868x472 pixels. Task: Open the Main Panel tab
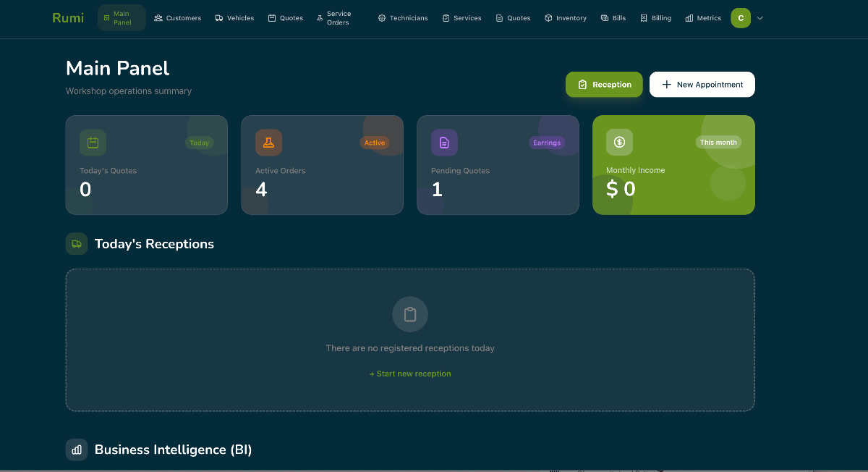tap(121, 17)
